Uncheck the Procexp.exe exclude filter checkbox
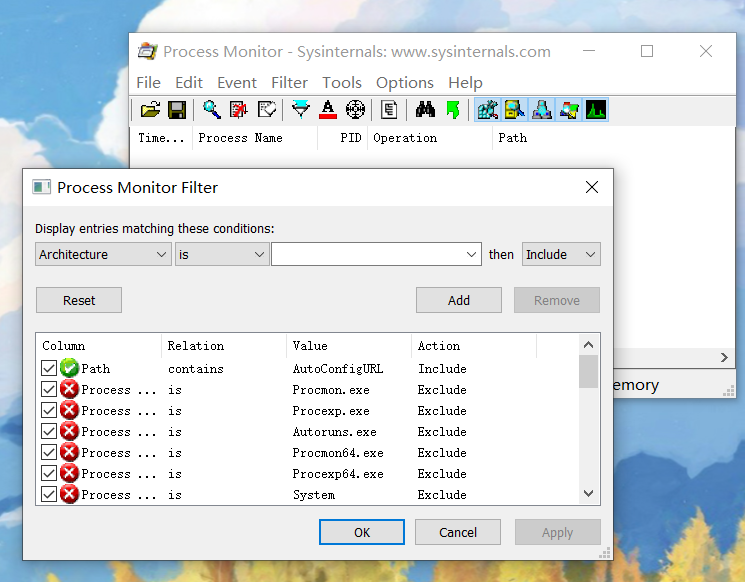745x582 pixels. tap(49, 410)
